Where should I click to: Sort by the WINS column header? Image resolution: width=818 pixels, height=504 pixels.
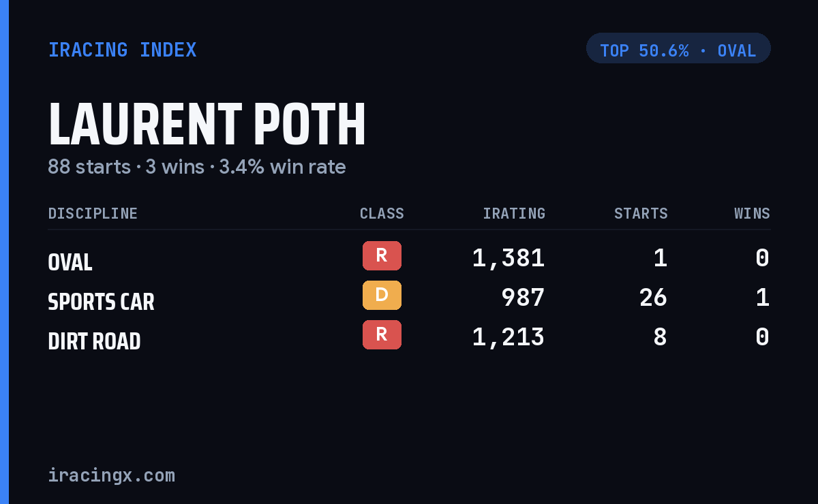pyautogui.click(x=752, y=214)
